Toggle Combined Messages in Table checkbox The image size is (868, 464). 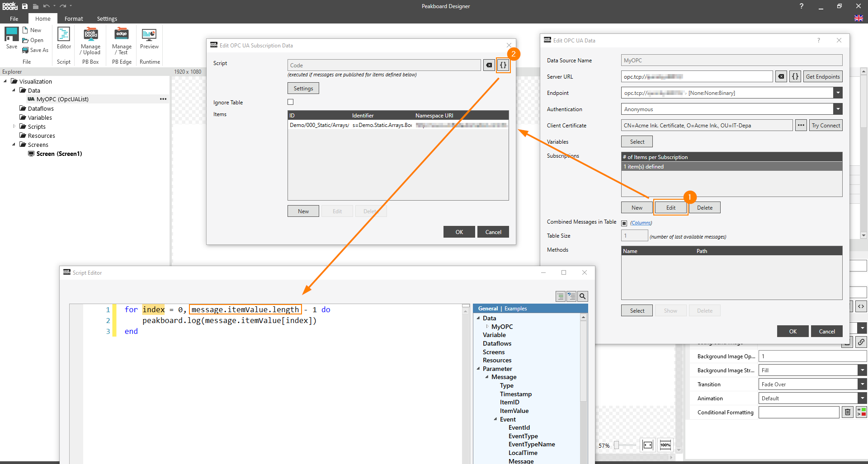(x=624, y=223)
